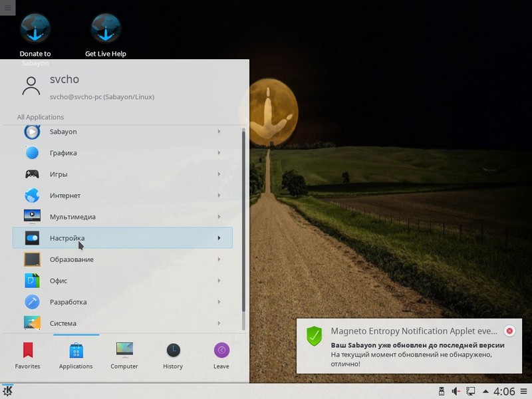Click the Sabayon category icon
Viewport: 532px width, 399px height.
(32, 132)
